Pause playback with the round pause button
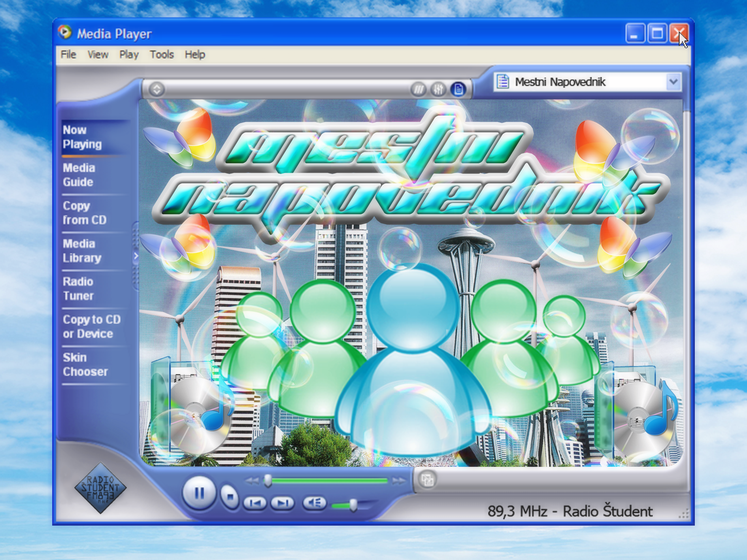The height and width of the screenshot is (560, 747). [199, 492]
